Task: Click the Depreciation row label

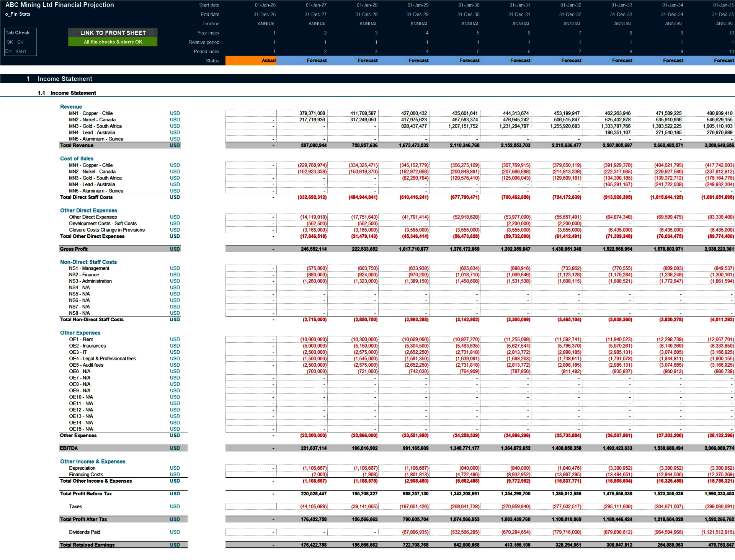Action: [83, 468]
